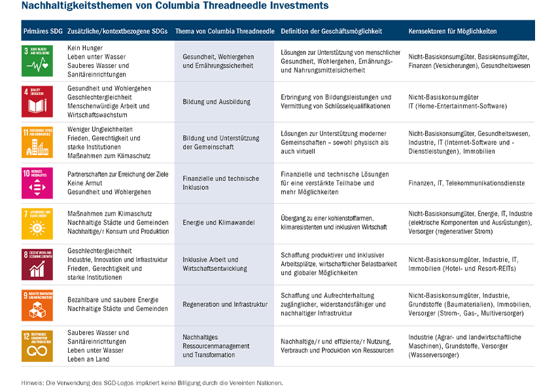Click the 'Kein Hunger' text
Viewport: 556px width, 392px height.
click(85, 48)
